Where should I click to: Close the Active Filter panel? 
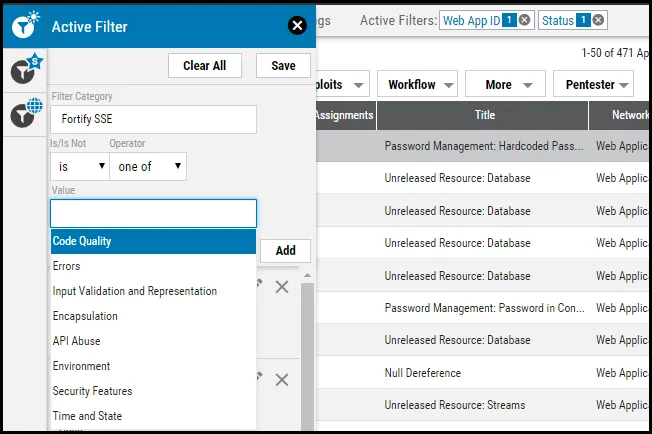297,26
